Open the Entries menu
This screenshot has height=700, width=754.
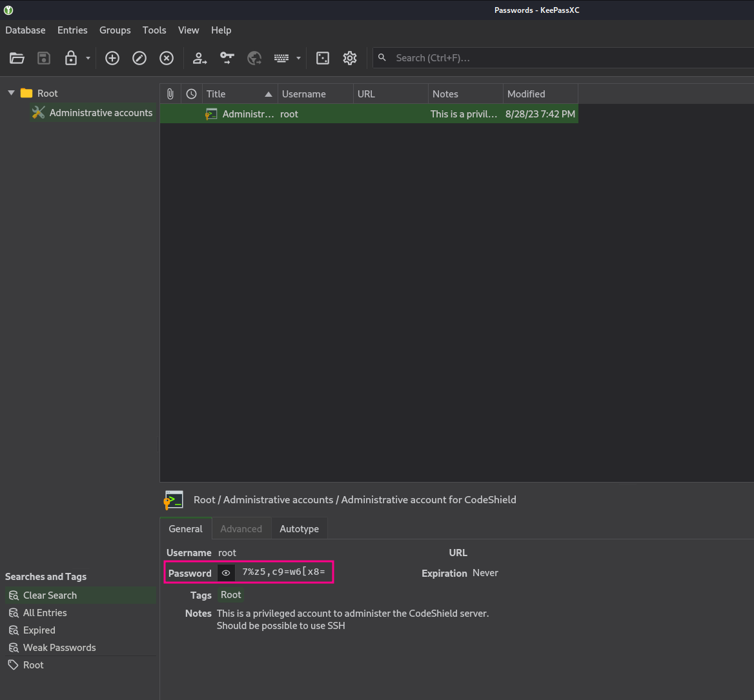(72, 30)
